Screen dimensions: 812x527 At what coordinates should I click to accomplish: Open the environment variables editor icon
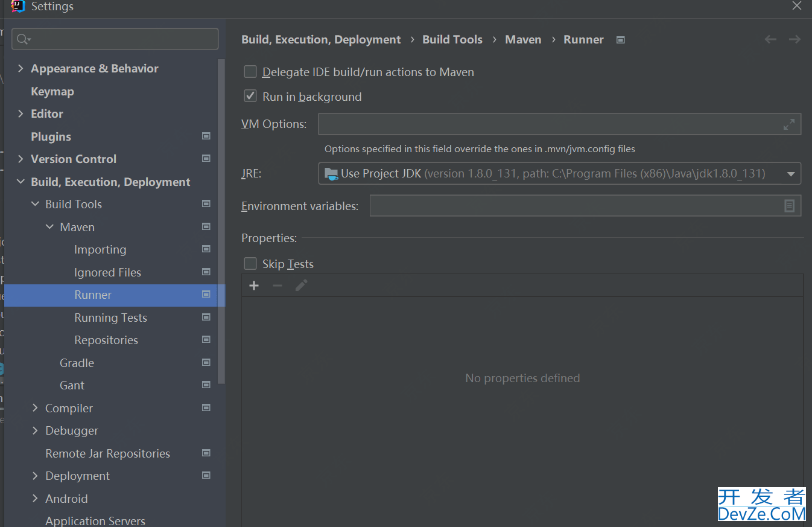coord(789,206)
